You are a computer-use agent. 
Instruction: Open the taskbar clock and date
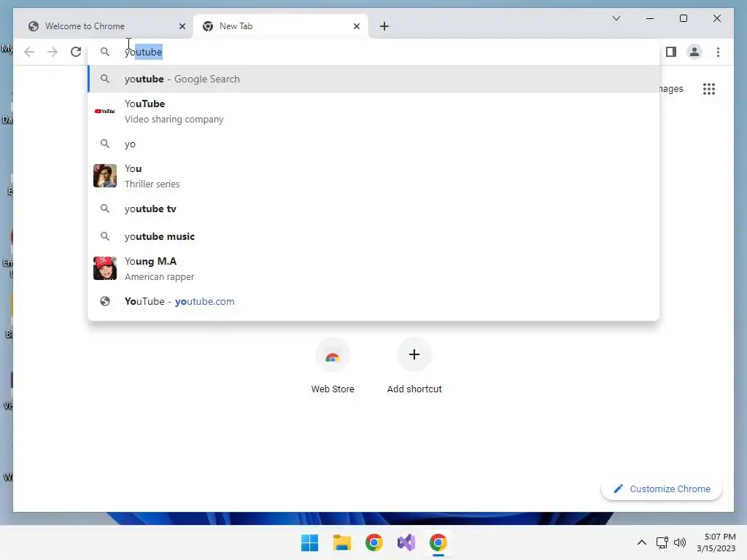tap(716, 542)
